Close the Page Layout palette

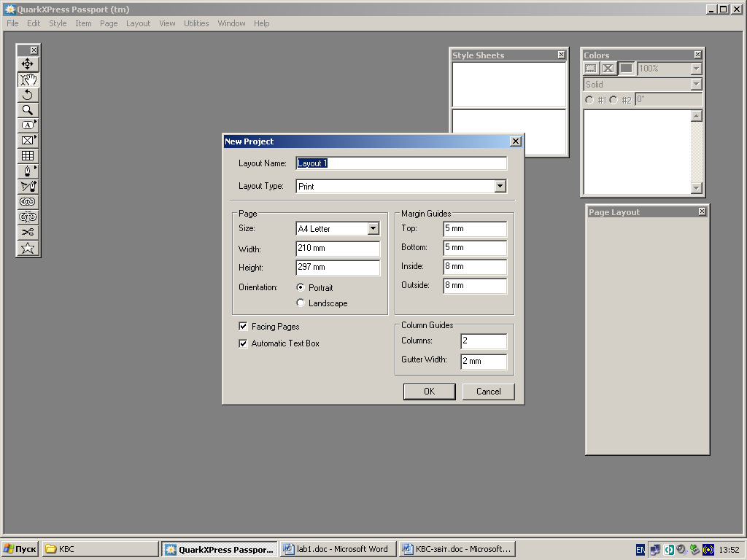(703, 211)
